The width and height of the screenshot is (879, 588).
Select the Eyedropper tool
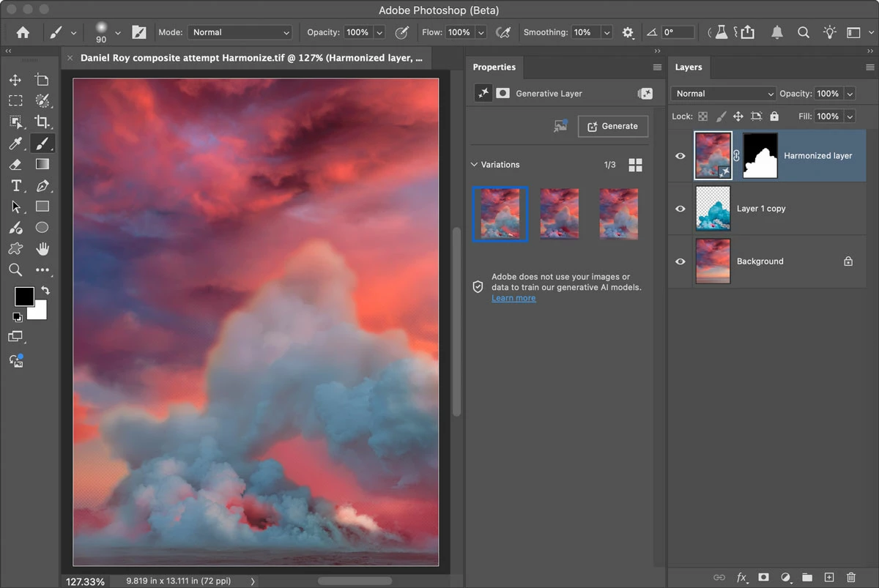15,143
